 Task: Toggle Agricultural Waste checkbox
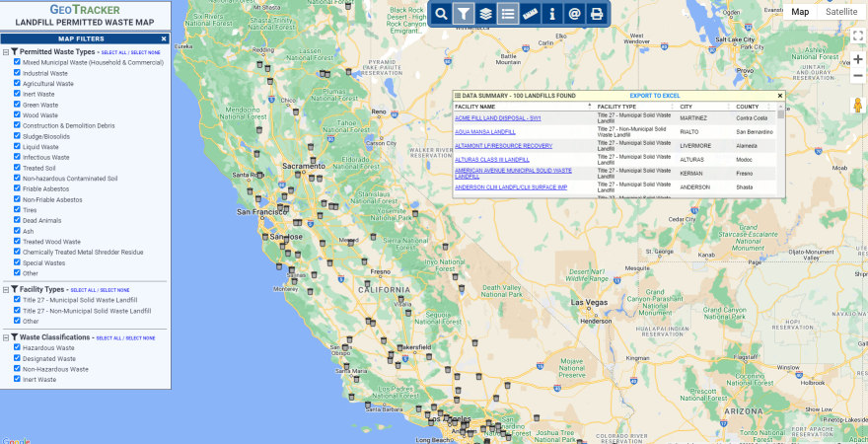coord(17,83)
